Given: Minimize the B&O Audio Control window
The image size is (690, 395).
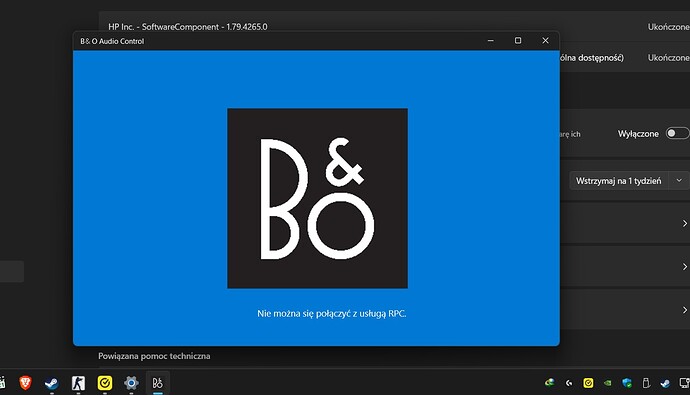Looking at the screenshot, I should (491, 40).
